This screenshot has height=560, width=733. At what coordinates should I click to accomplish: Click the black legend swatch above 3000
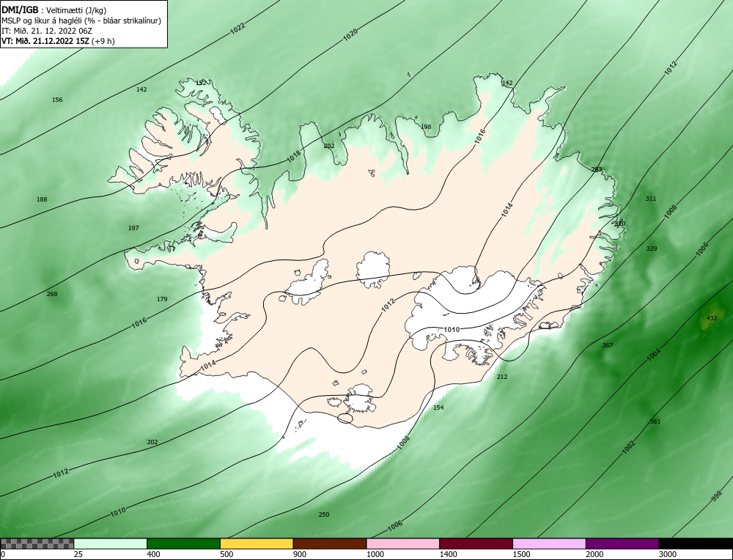[x=696, y=544]
